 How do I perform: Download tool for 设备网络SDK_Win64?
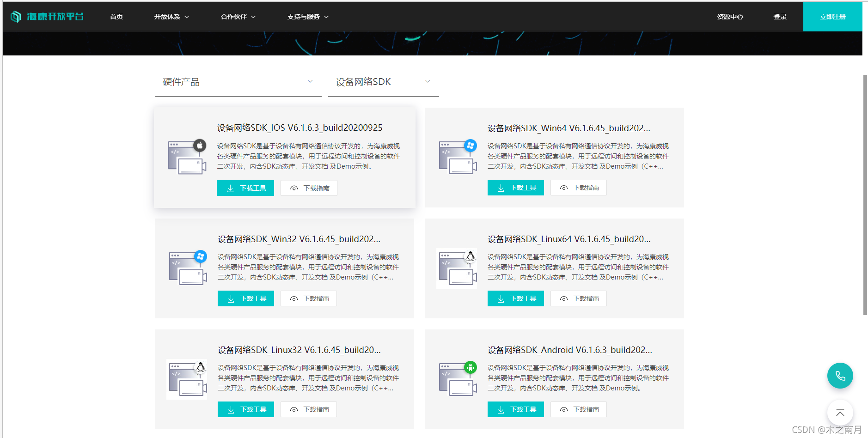[516, 188]
